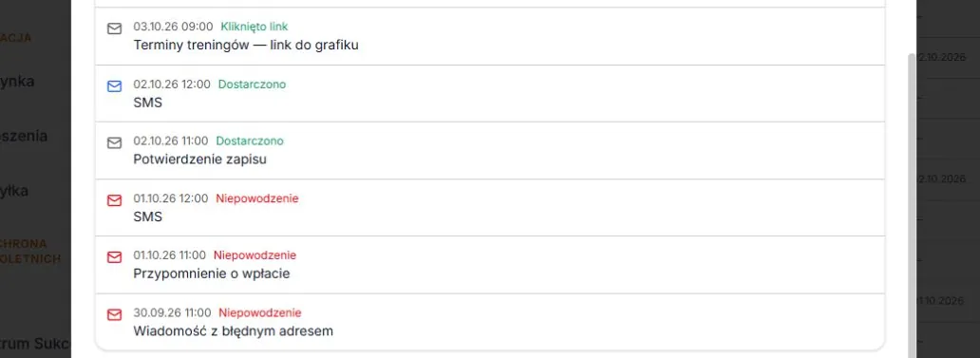Select the SMS entry dated 02.10.26 12:00
980x358 pixels.
click(x=490, y=93)
